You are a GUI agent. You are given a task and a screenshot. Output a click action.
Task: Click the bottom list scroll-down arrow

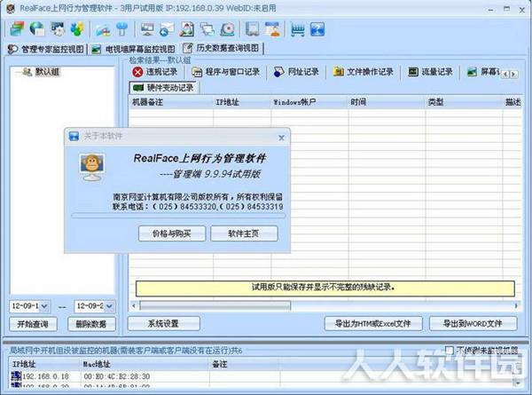click(x=518, y=383)
